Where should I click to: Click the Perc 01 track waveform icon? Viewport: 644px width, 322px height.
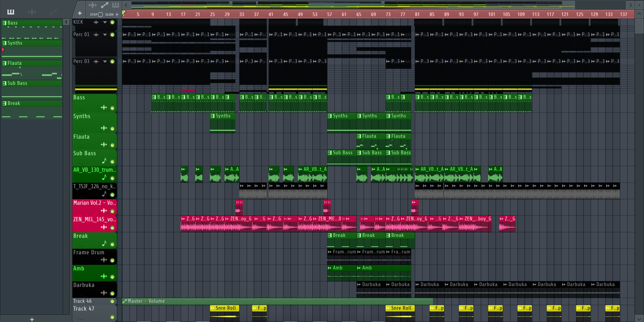[96, 35]
